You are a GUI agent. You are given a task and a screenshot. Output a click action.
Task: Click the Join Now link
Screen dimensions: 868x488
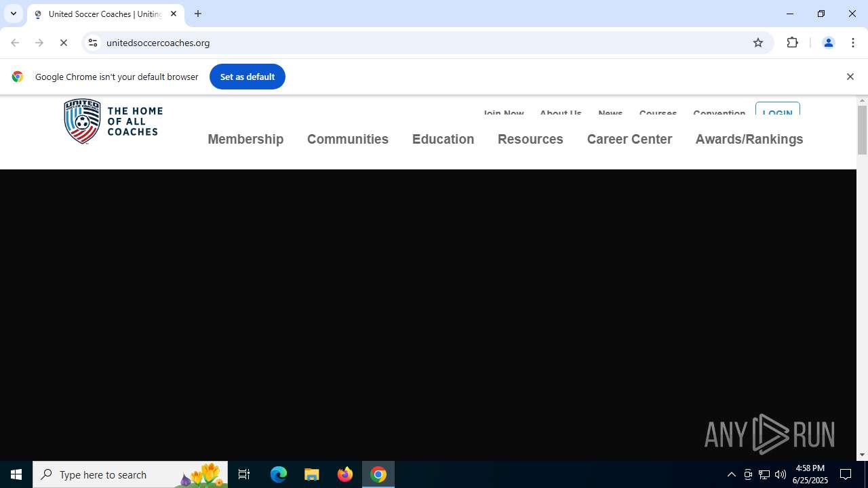tap(503, 113)
